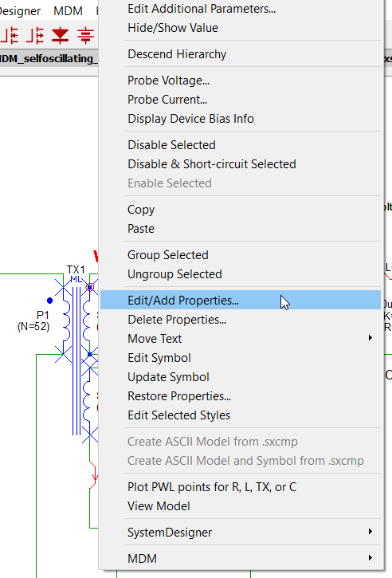This screenshot has width=392, height=578.
Task: Switch to the DM_selfoscillating schematic tab
Action: pyautogui.click(x=49, y=59)
